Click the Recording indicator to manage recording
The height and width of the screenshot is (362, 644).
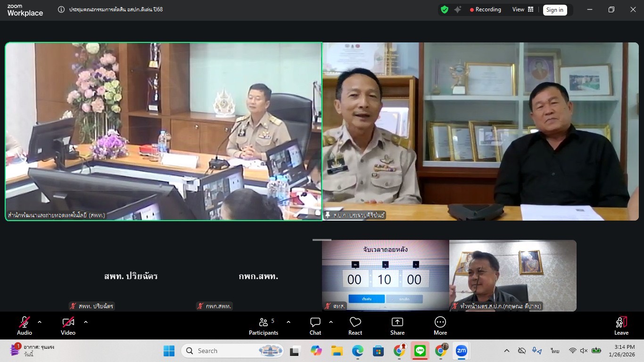(x=486, y=9)
